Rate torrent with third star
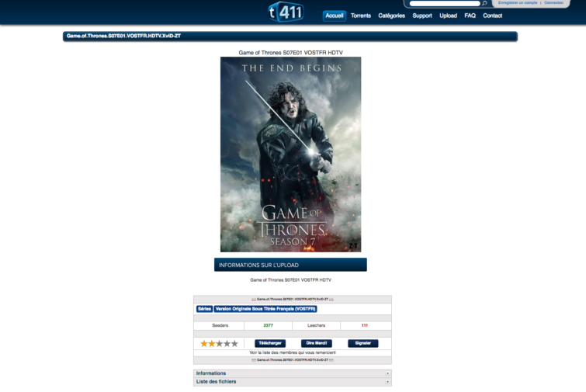The height and width of the screenshot is (392, 586). click(x=219, y=343)
